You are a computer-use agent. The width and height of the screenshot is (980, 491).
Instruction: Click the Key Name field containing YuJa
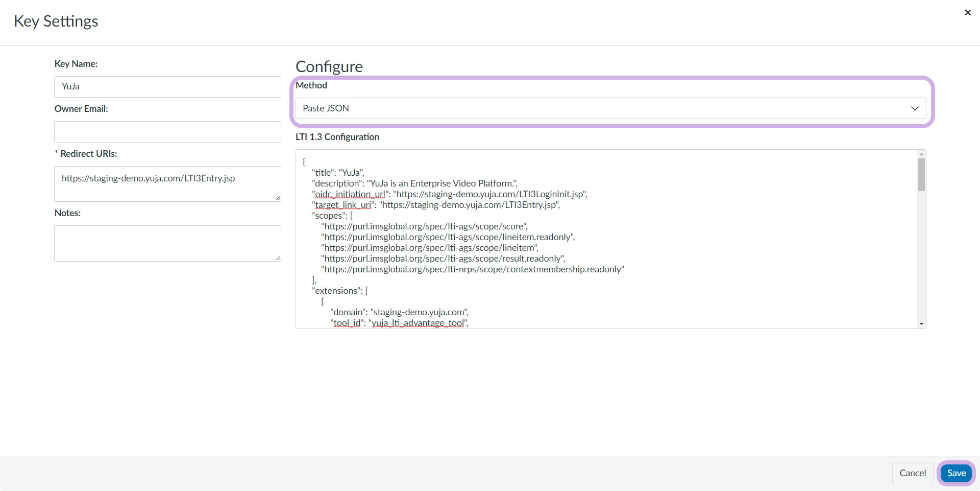(167, 87)
